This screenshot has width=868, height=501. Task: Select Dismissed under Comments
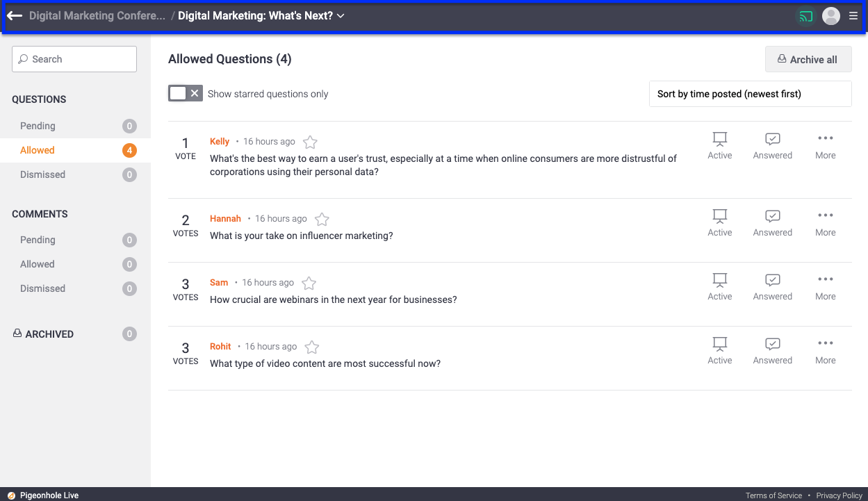pos(42,288)
